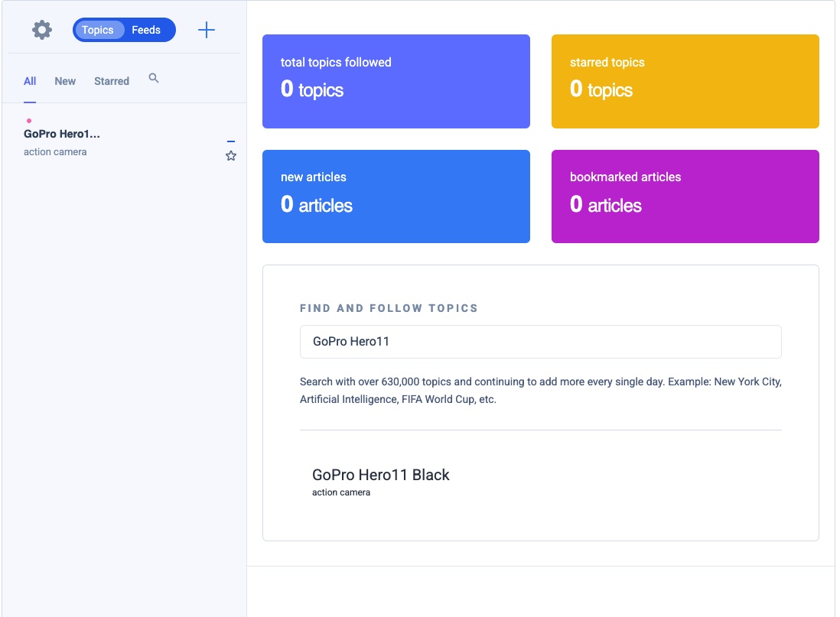Unfollow GoPro topic using minus icon
Screen dimensions: 840x617
(231, 141)
